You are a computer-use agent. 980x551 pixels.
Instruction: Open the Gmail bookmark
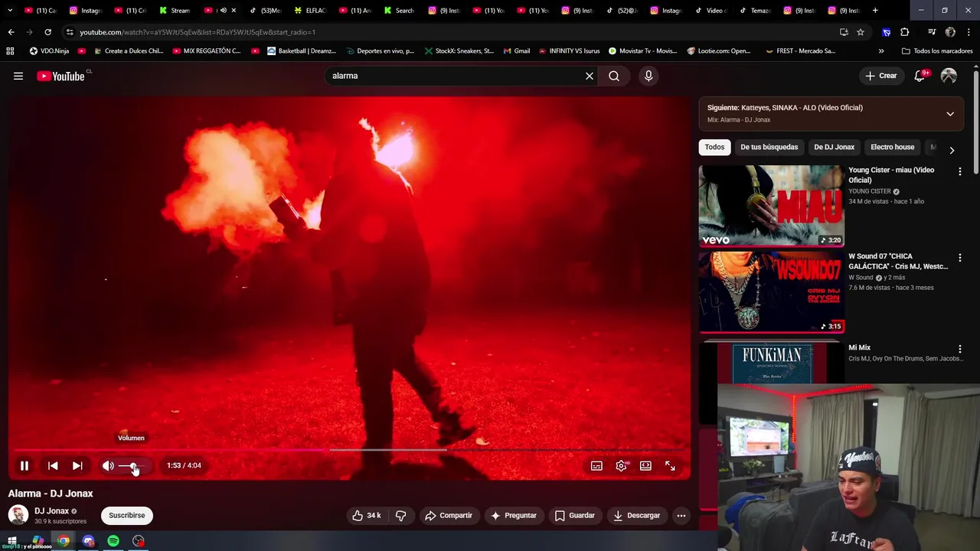(517, 51)
